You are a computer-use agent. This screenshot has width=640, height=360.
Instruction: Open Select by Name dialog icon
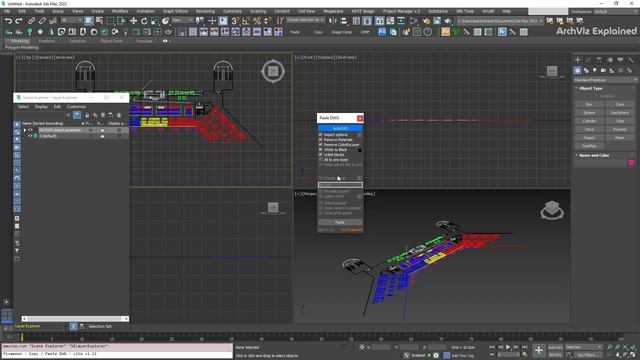coord(99,21)
